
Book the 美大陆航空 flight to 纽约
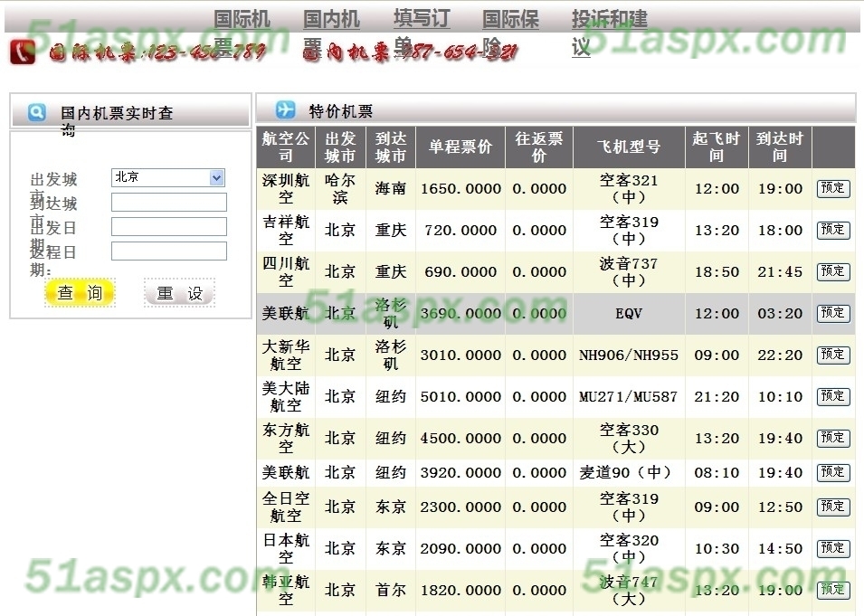pyautogui.click(x=833, y=396)
